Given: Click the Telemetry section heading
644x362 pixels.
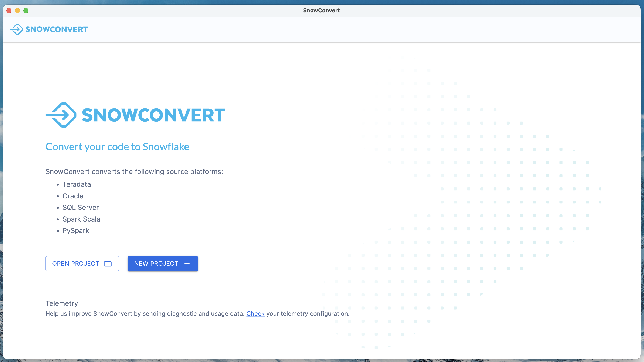Looking at the screenshot, I should point(61,303).
